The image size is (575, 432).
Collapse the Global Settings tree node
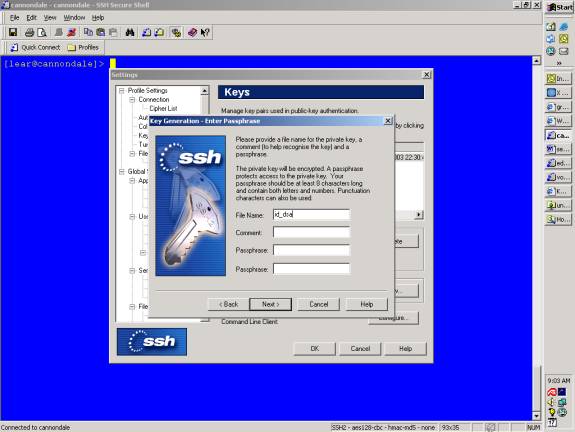point(121,172)
